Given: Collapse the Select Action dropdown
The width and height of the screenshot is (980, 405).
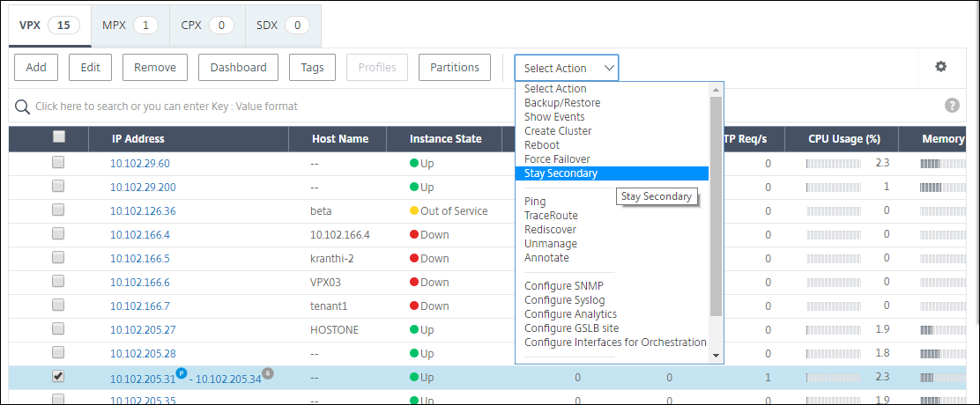Looking at the screenshot, I should coord(567,68).
